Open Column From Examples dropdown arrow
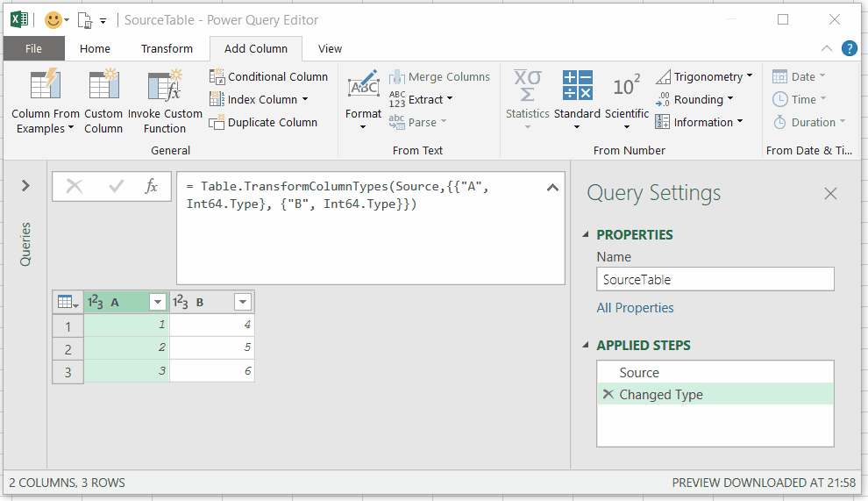 coord(71,129)
